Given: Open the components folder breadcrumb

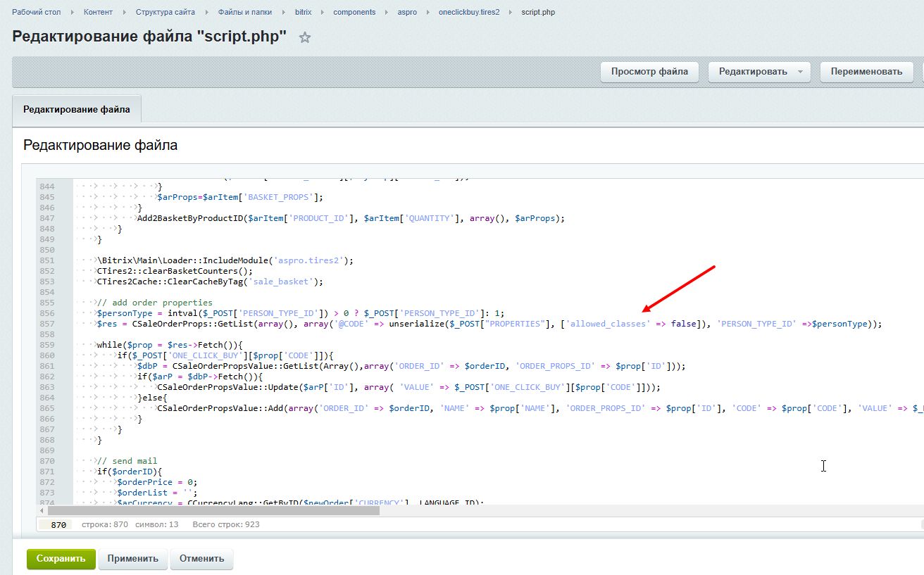Looking at the screenshot, I should 354,12.
